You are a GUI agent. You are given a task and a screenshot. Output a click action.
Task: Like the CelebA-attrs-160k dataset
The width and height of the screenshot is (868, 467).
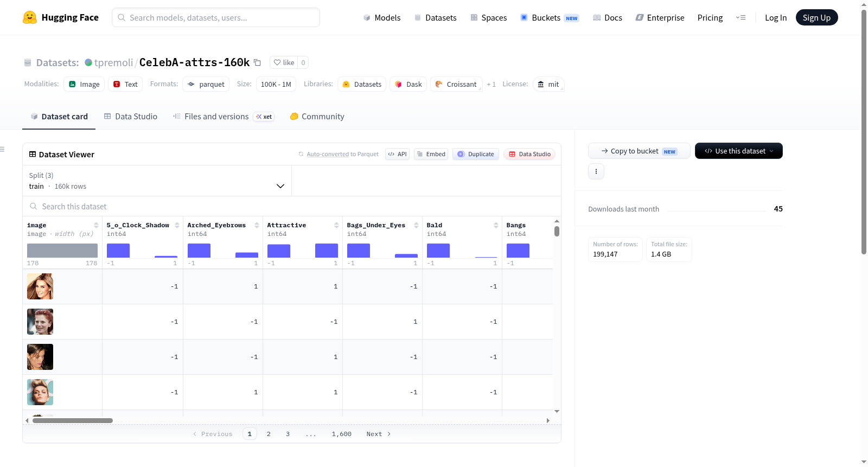pos(284,62)
